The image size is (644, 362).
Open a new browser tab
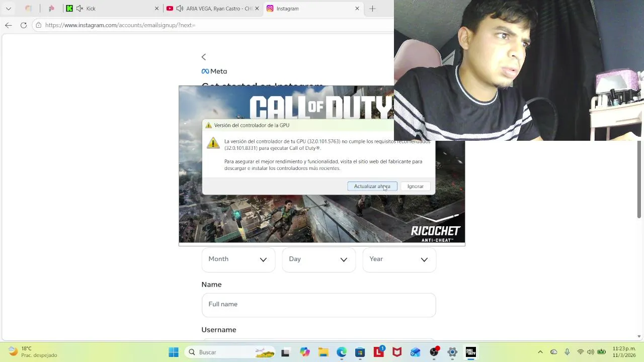(x=372, y=9)
